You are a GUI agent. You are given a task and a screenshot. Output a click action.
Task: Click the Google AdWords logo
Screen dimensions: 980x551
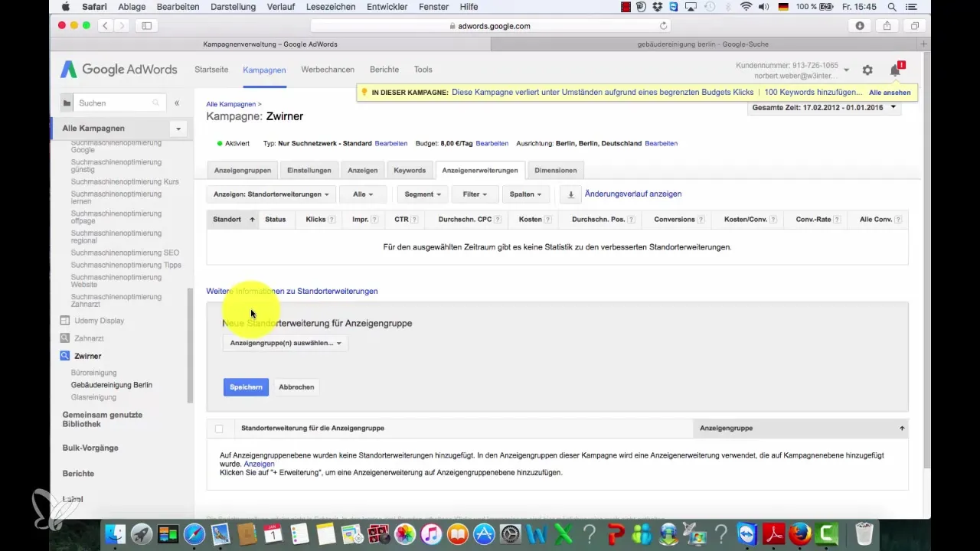pyautogui.click(x=119, y=70)
